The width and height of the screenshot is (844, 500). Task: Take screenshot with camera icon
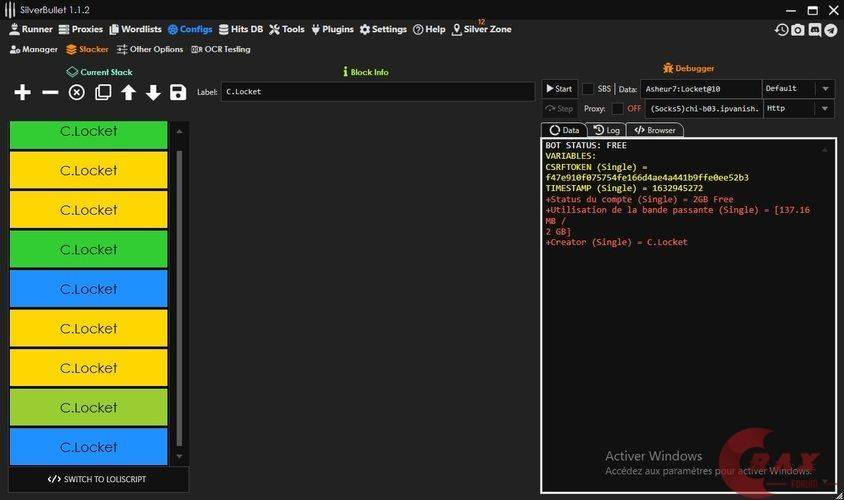point(798,30)
